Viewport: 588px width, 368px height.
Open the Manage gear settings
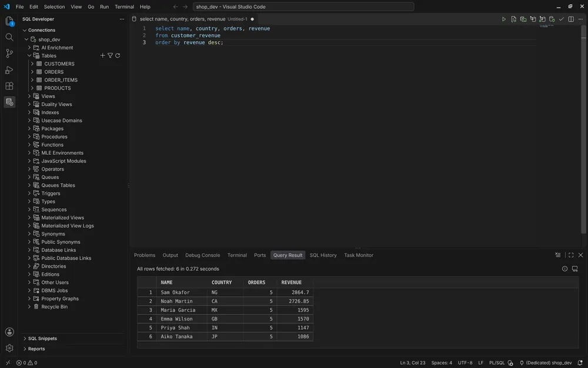tap(9, 348)
